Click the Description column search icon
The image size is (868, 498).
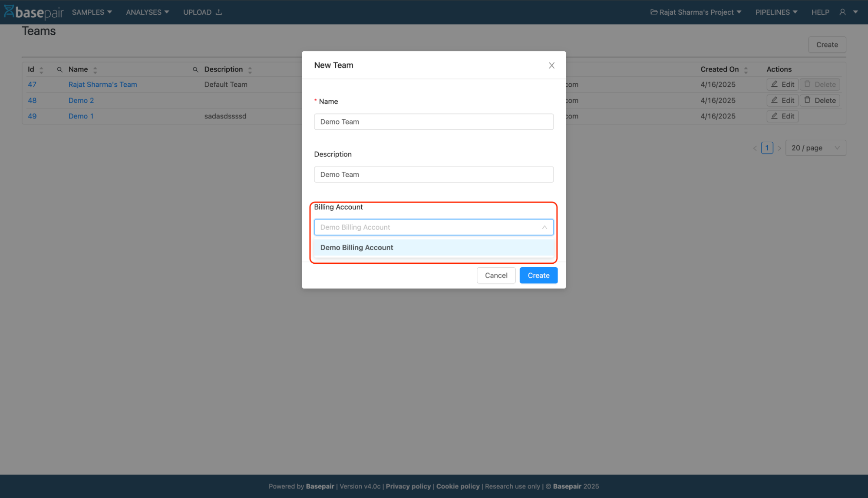(195, 69)
